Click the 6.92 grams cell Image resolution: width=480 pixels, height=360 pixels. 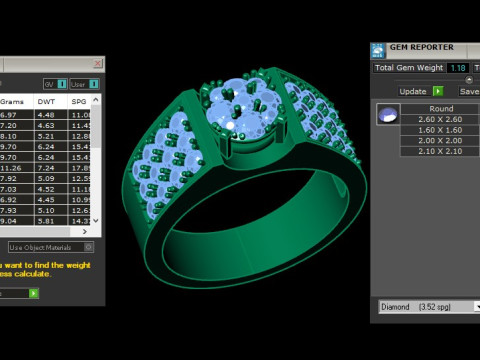click(17, 200)
